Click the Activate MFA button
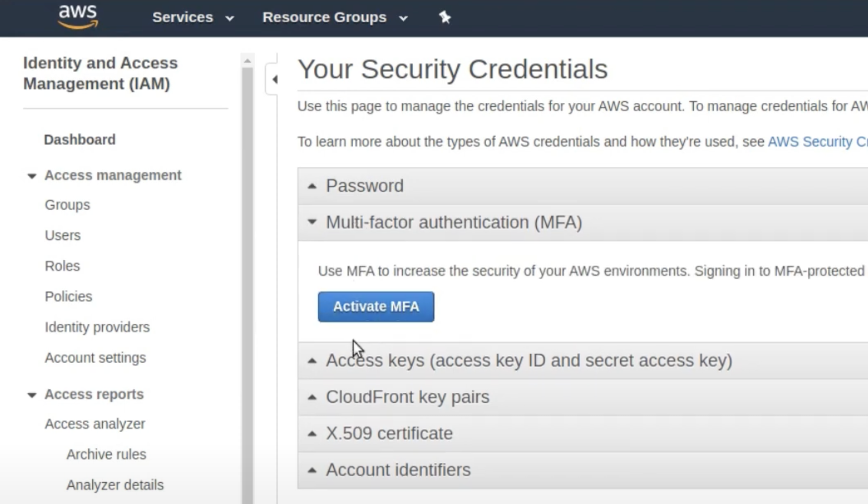Image resolution: width=868 pixels, height=504 pixels. [376, 307]
